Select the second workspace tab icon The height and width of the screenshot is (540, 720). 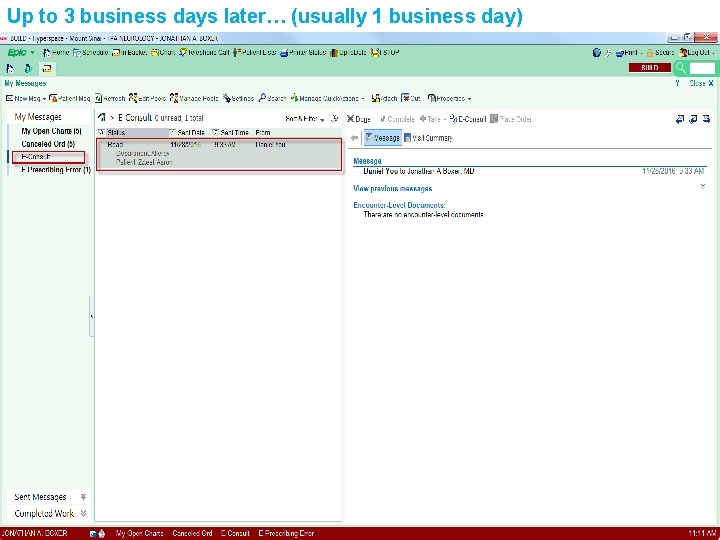point(28,68)
